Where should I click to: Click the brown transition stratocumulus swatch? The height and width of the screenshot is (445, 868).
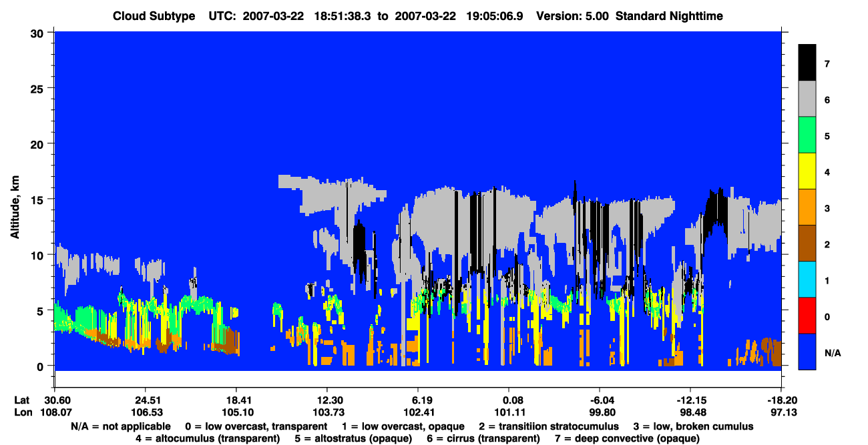807,244
